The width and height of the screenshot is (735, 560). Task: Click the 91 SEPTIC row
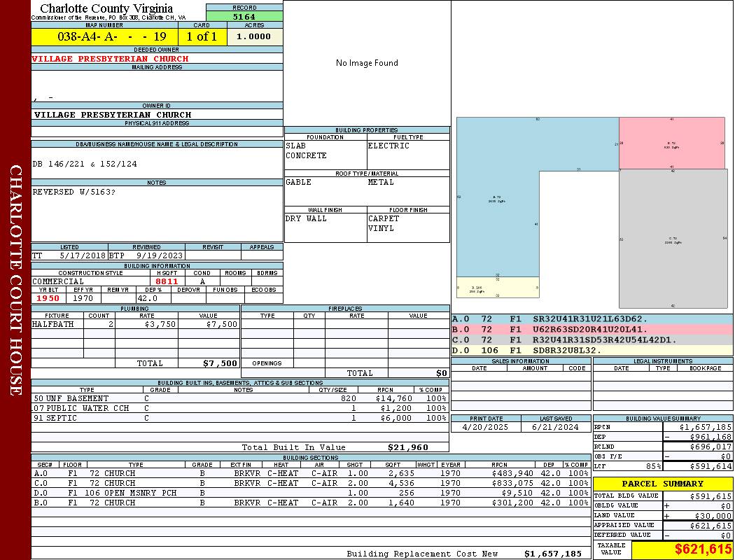point(240,418)
